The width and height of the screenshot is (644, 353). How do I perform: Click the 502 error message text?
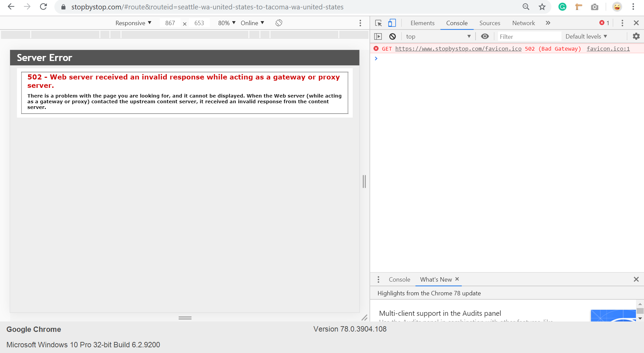click(x=184, y=81)
